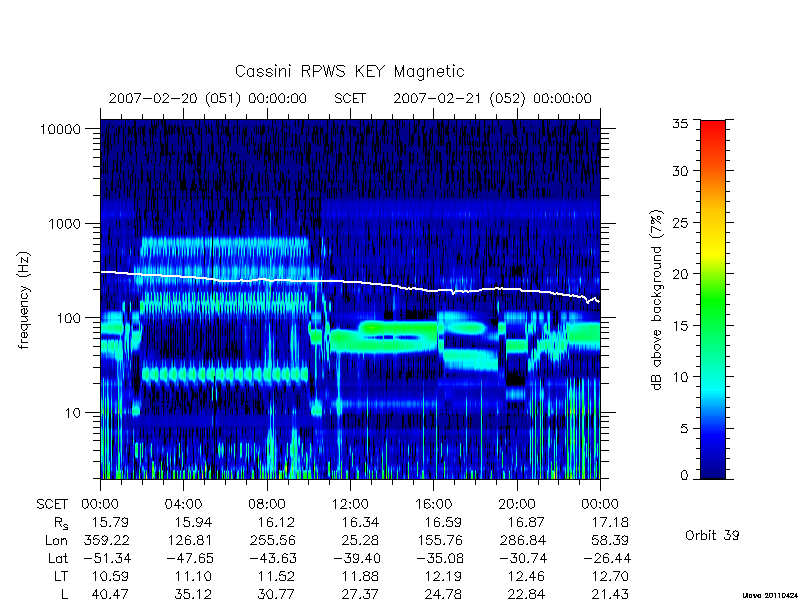Image resolution: width=800 pixels, height=600 pixels.
Task: Click the '1000' frequency tick label
Action: click(x=65, y=224)
